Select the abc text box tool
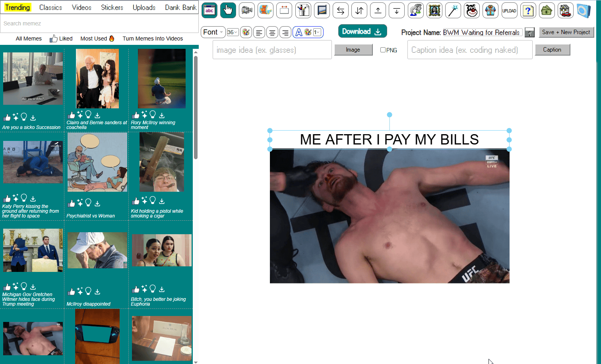 point(209,10)
